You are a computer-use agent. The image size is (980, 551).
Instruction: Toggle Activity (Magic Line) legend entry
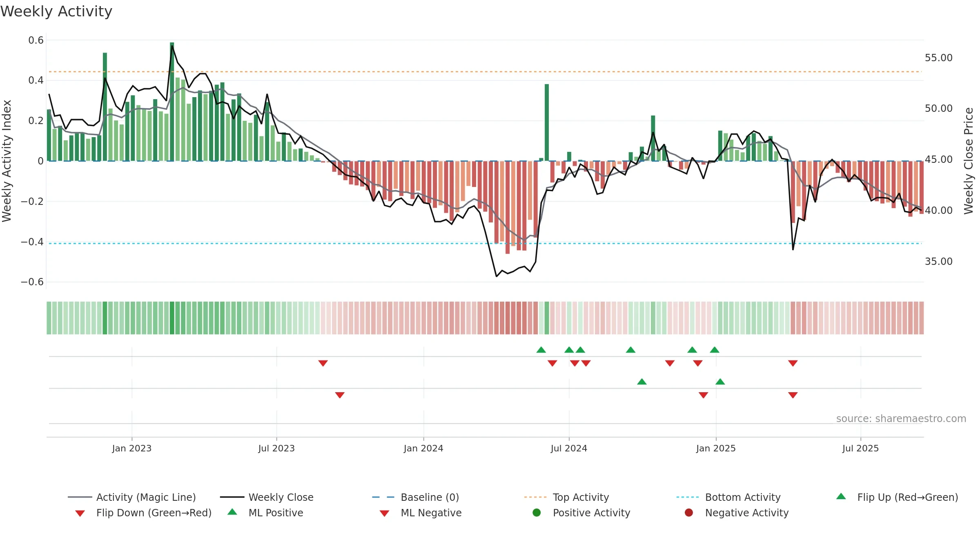coord(132,497)
